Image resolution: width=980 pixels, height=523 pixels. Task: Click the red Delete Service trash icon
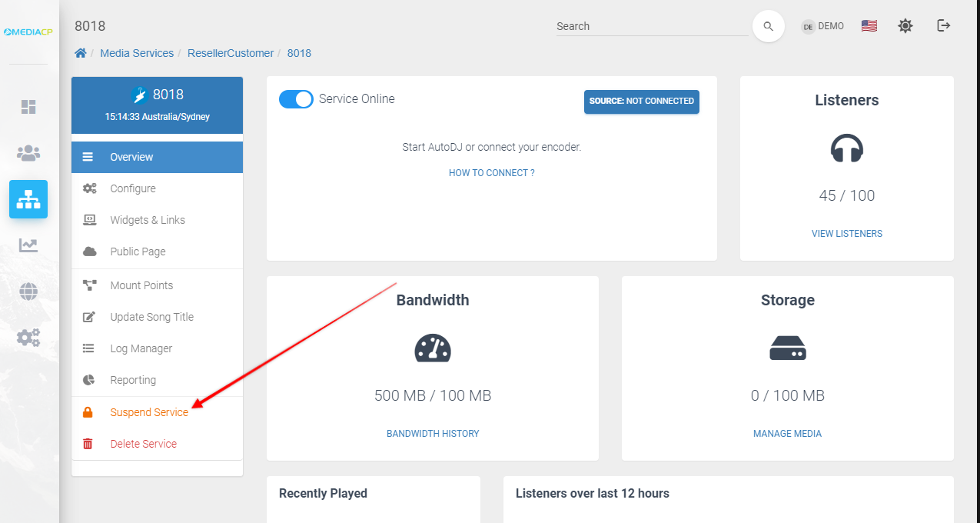point(88,444)
